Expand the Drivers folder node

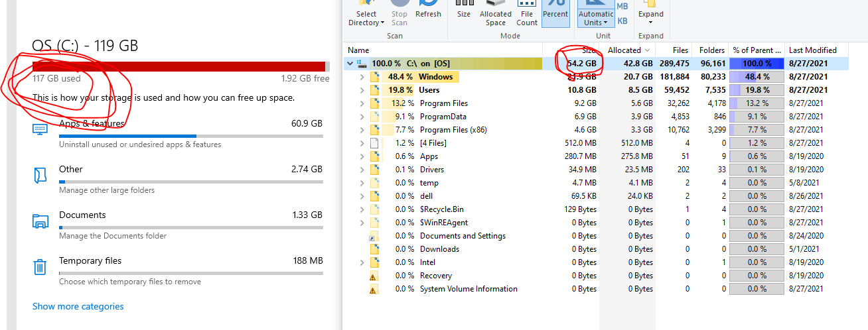(x=362, y=170)
